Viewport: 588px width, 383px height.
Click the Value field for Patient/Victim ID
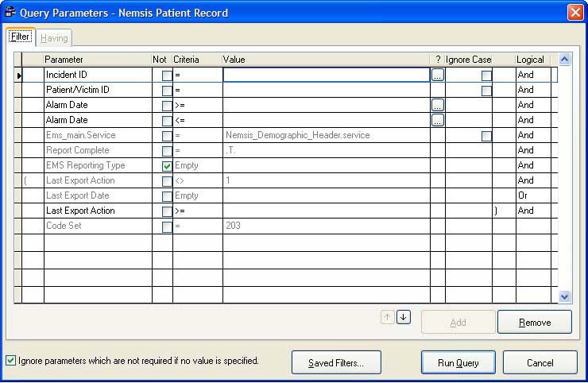(327, 90)
